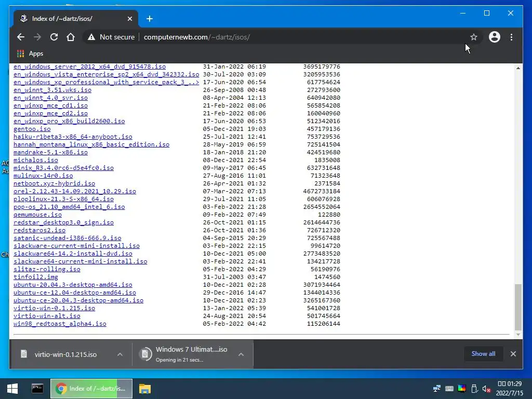
Task: Open the Apps bookmarks shortcut
Action: (30, 54)
